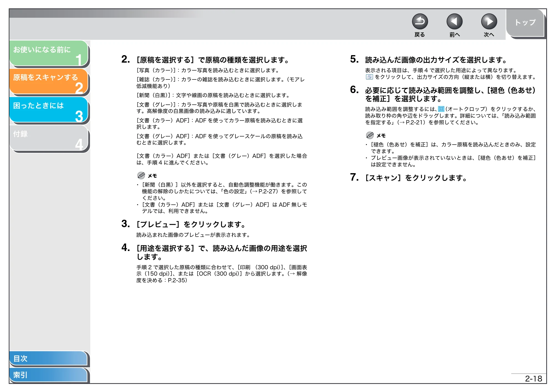Click step 5 heading about 出力サイズ
The width and height of the screenshot is (554, 392).
tap(436, 60)
